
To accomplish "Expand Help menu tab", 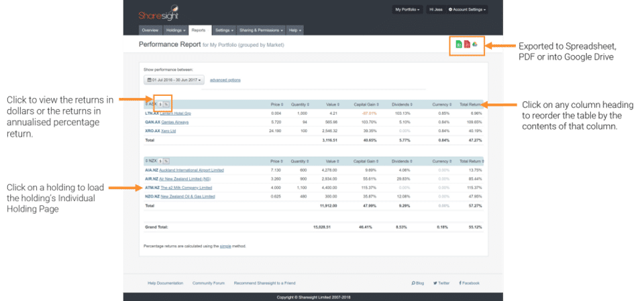I will point(295,30).
